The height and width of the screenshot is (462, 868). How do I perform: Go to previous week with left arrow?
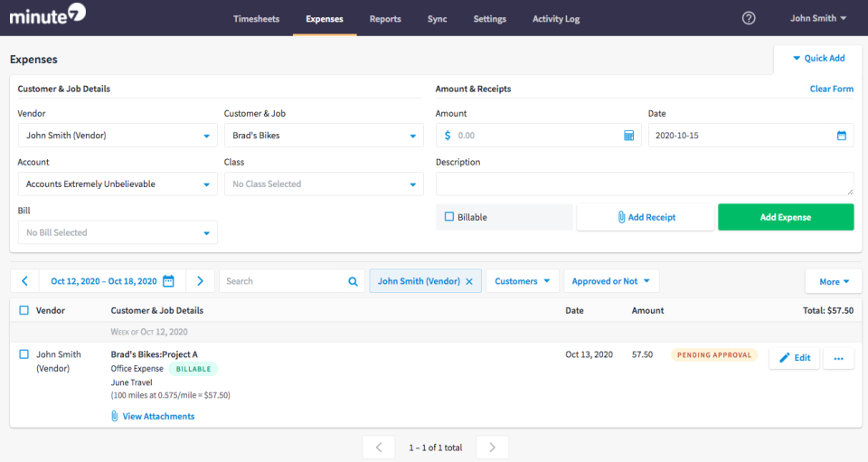[x=24, y=281]
